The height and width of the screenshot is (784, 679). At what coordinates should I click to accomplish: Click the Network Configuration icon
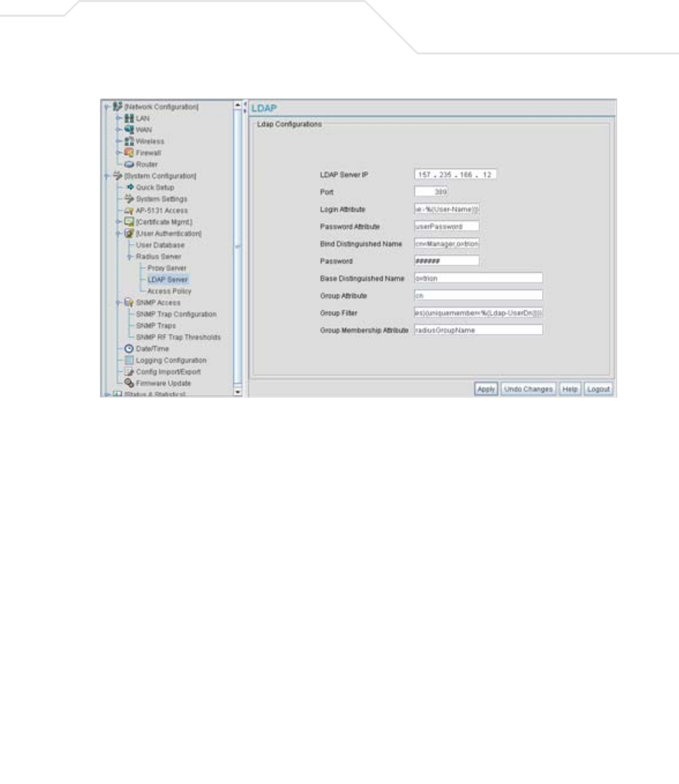point(117,106)
